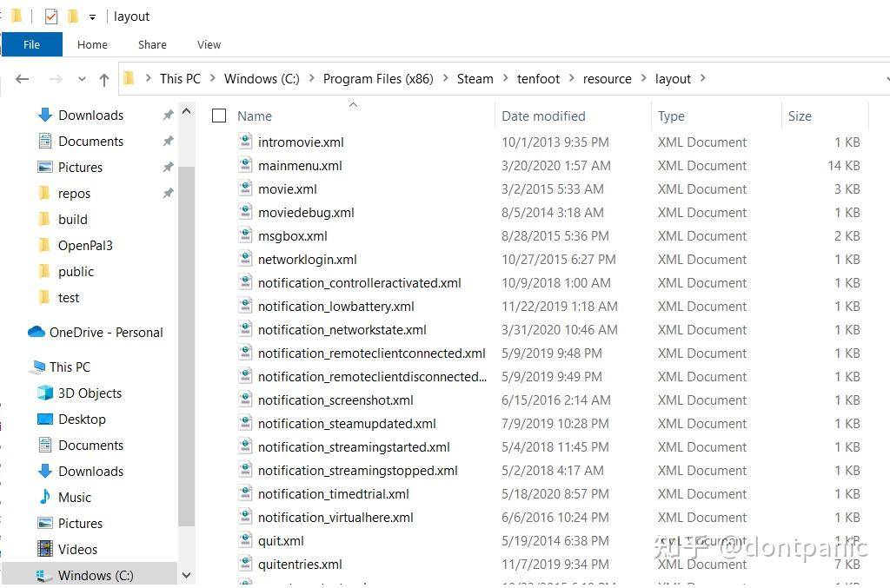This screenshot has height=588, width=890.
Task: Toggle the select-all checkbox beside Name
Action: click(219, 116)
